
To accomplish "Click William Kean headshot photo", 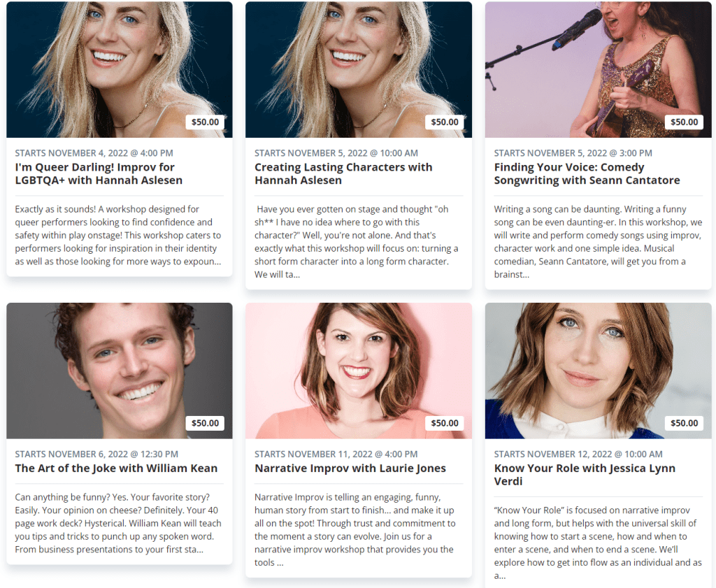I will (119, 371).
